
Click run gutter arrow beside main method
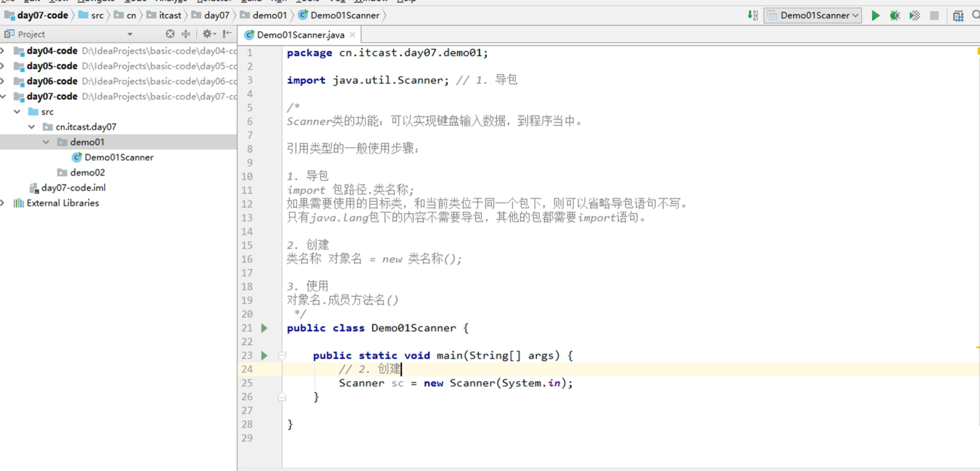264,355
